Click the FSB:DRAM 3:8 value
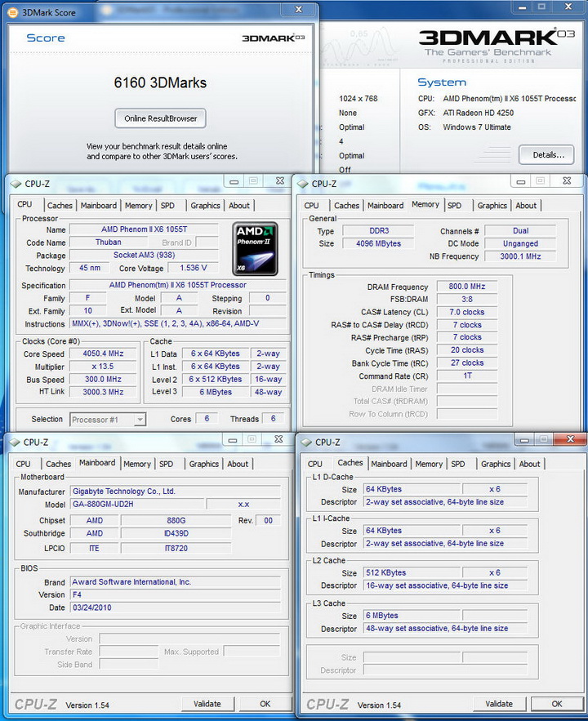The width and height of the screenshot is (588, 721). (x=467, y=300)
